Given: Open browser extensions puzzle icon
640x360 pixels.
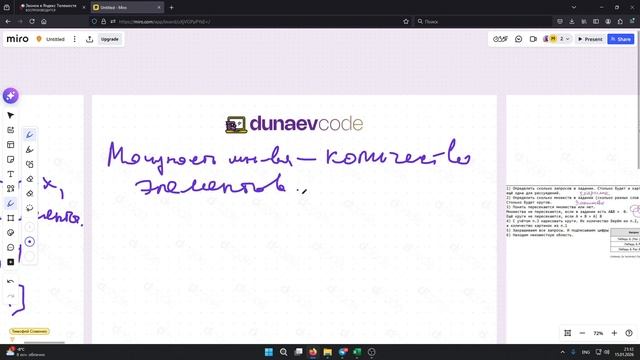Looking at the screenshot, I should [620, 21].
